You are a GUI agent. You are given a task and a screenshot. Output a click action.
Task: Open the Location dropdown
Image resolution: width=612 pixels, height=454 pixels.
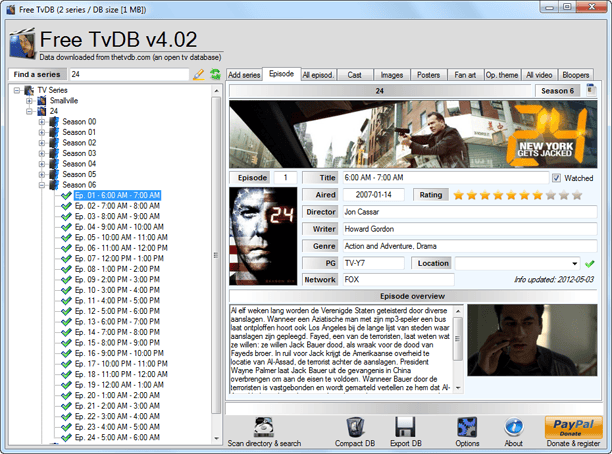pos(575,263)
